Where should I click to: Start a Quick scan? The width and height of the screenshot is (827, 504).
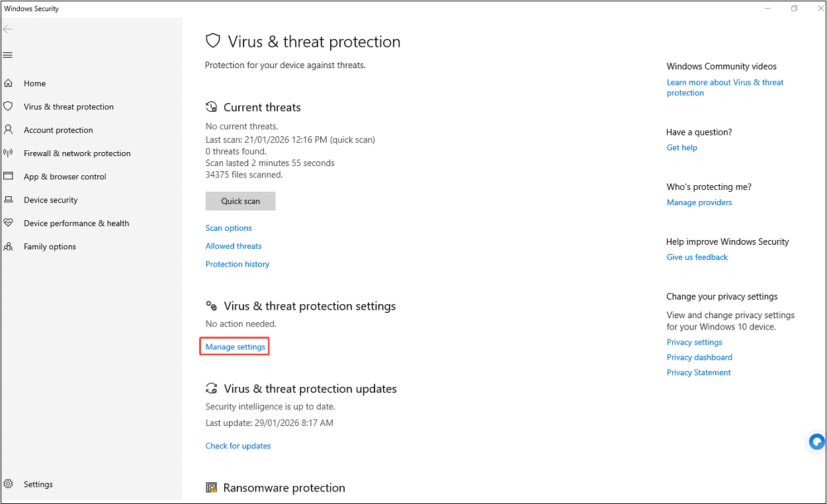pyautogui.click(x=240, y=200)
